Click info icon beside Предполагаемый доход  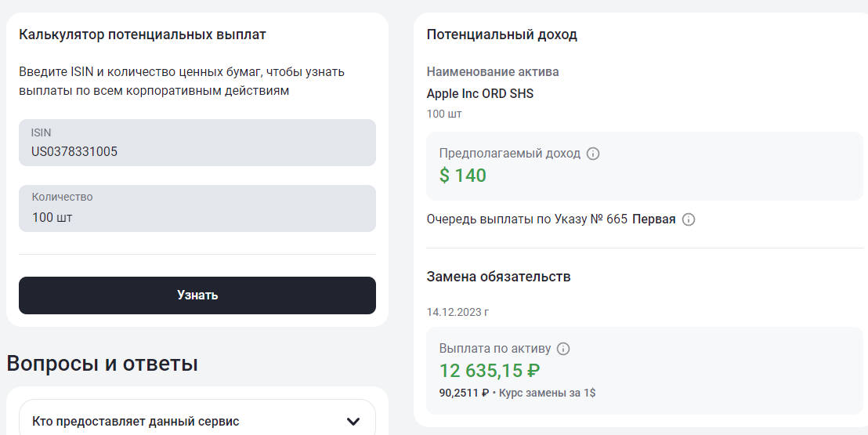(x=593, y=154)
